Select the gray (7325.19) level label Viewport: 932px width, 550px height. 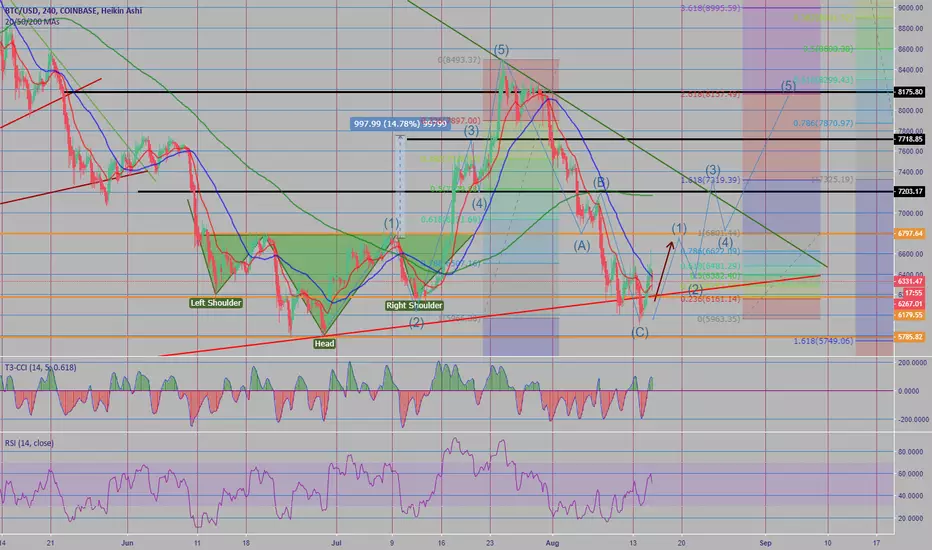(833, 179)
